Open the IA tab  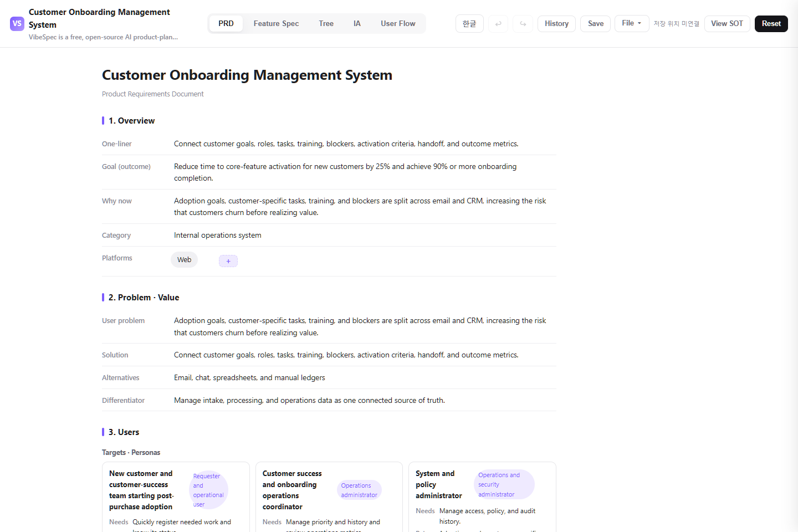click(357, 24)
